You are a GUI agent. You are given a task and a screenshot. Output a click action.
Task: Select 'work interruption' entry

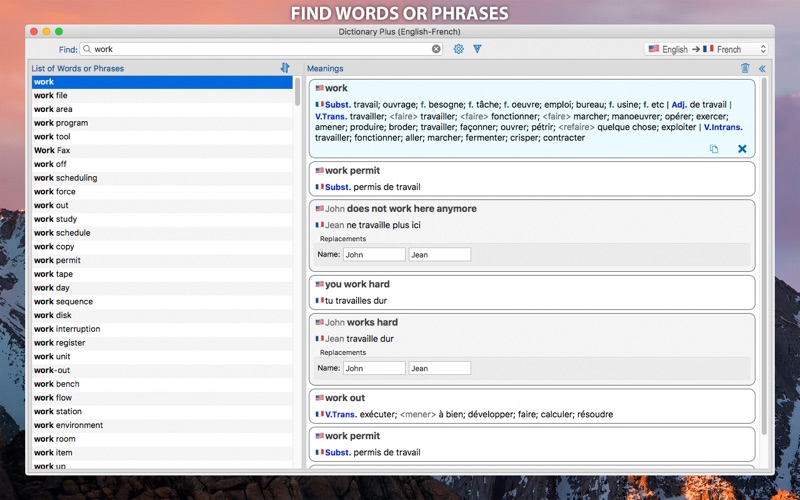162,330
